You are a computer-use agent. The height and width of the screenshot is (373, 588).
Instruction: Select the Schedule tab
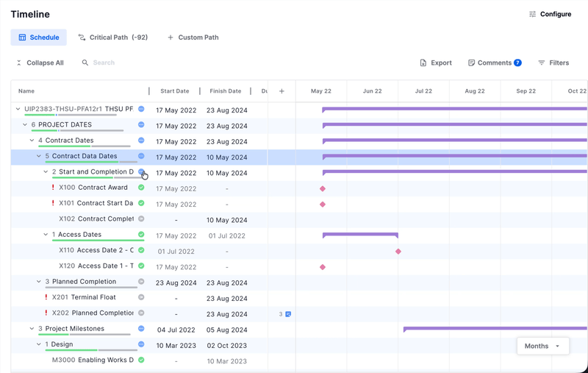pos(39,38)
